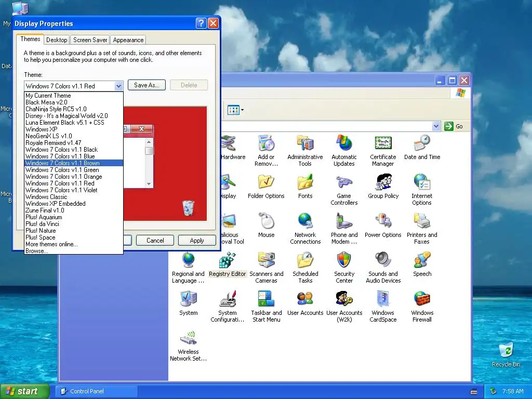Open the Start menu
The image size is (532, 399).
[x=24, y=391]
